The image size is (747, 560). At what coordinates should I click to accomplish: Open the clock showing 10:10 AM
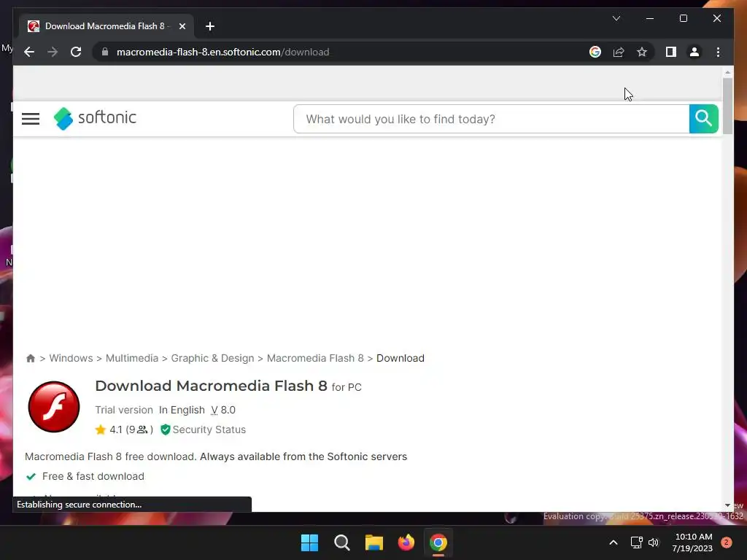(x=693, y=542)
